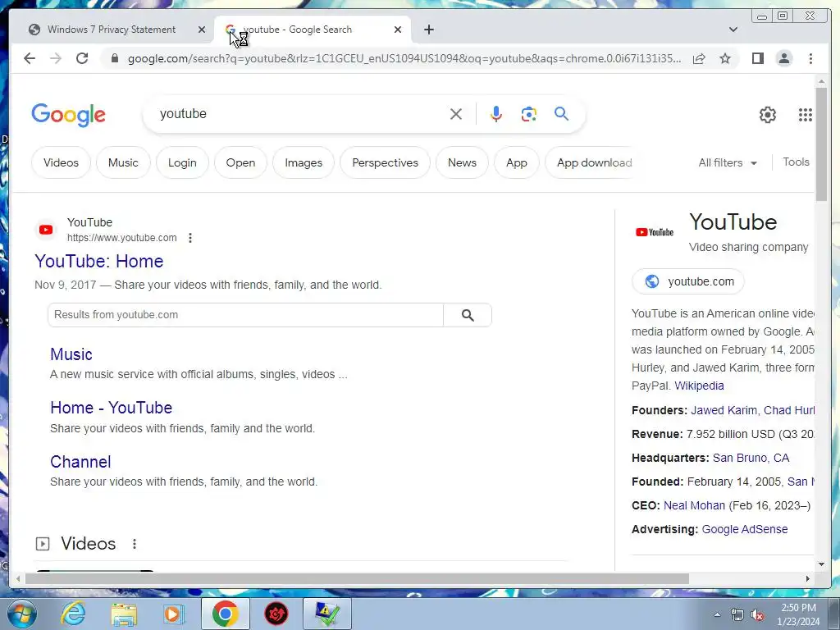Screen dimensions: 840x630
Task: Open the Music sitelink
Action: (71, 354)
